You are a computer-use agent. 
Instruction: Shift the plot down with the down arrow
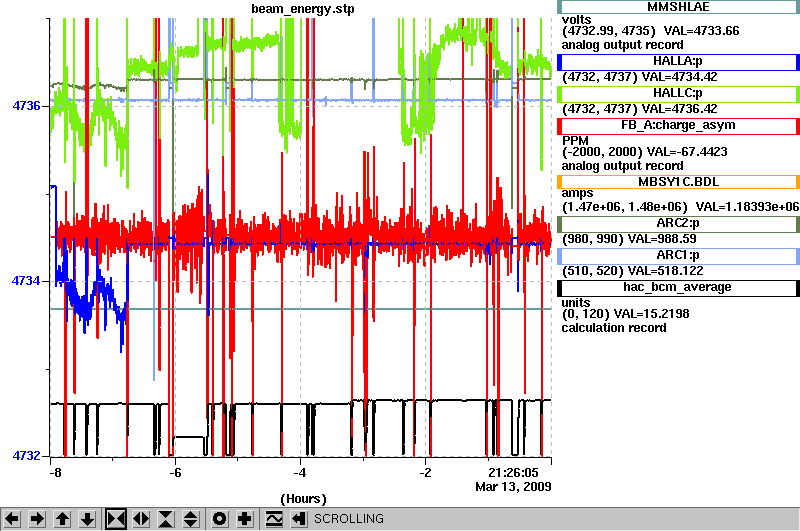coord(88,519)
